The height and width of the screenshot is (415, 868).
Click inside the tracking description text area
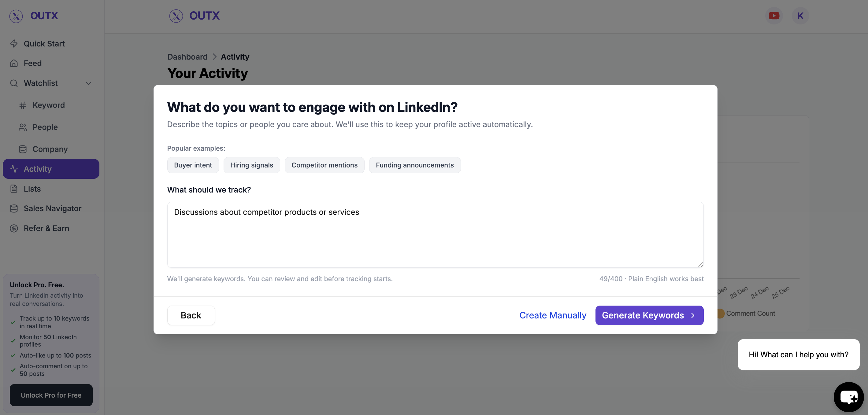tap(435, 239)
